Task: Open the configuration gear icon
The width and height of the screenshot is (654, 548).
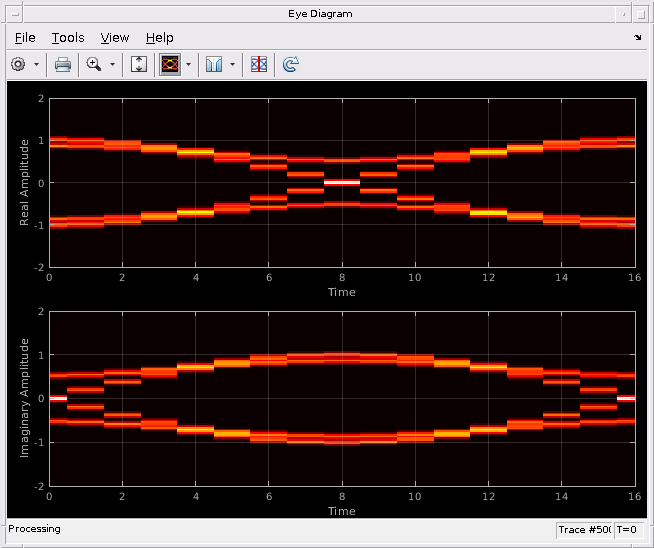Action: point(18,64)
